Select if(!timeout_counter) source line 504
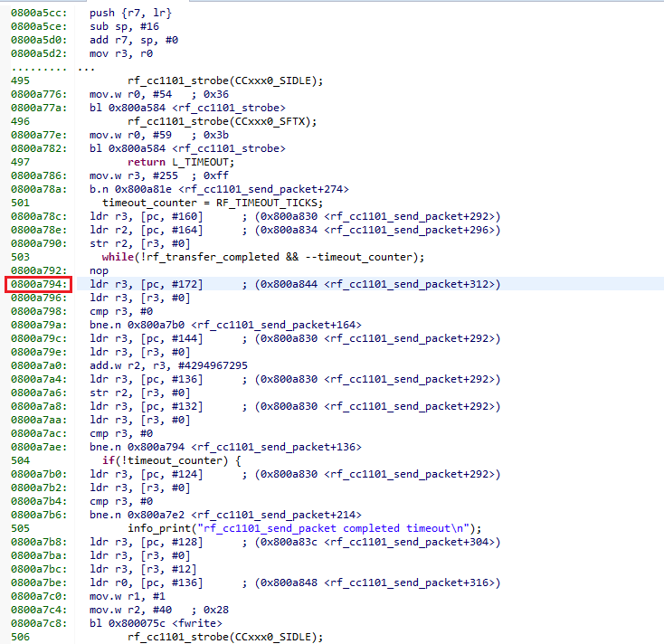The image size is (664, 644). (172, 460)
